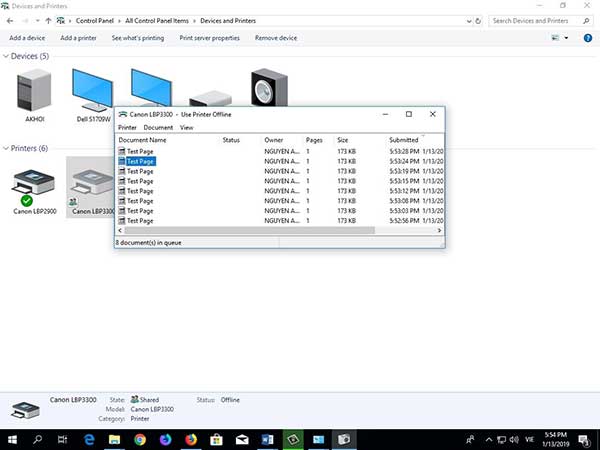Open the AKHOI computer device icon
Viewport: 600px width, 450px height.
pyautogui.click(x=34, y=91)
